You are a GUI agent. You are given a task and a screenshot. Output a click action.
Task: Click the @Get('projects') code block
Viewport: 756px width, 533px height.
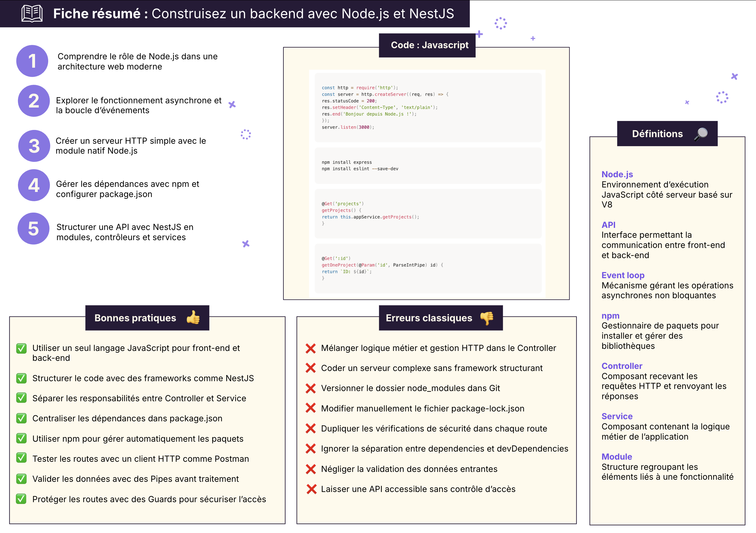(x=428, y=214)
